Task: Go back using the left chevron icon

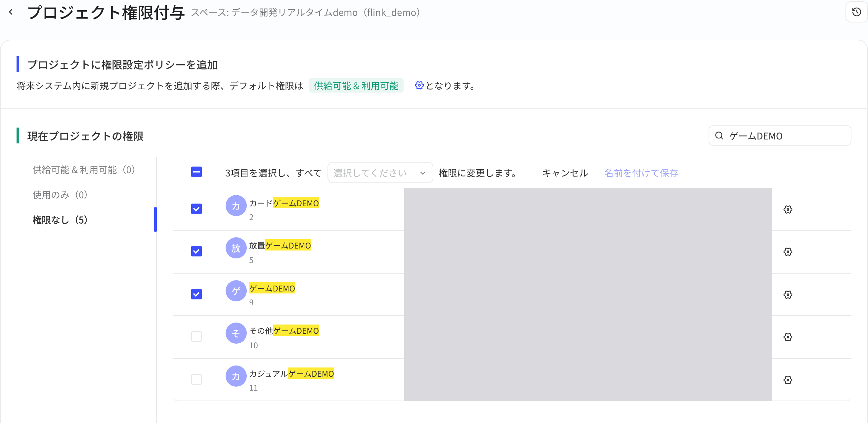Action: 11,12
